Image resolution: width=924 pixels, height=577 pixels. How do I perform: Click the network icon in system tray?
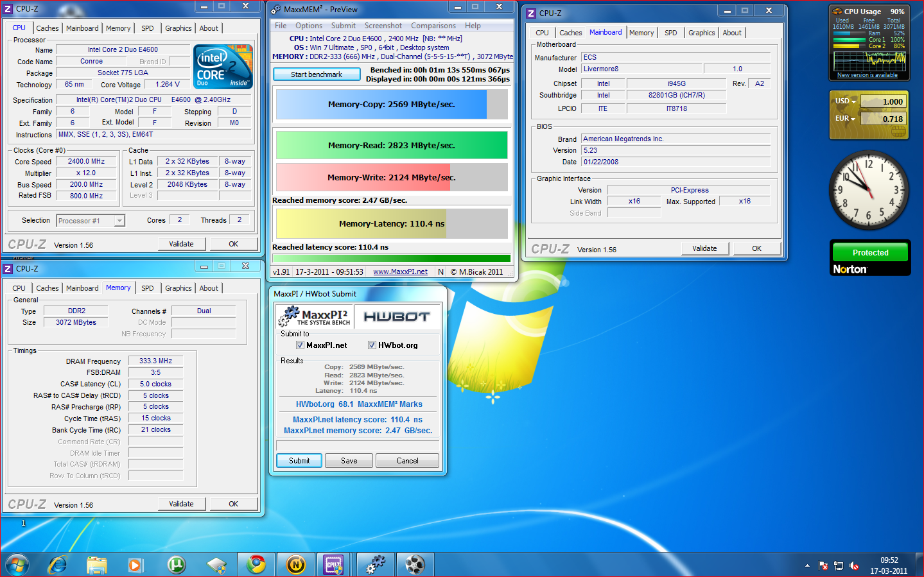839,565
